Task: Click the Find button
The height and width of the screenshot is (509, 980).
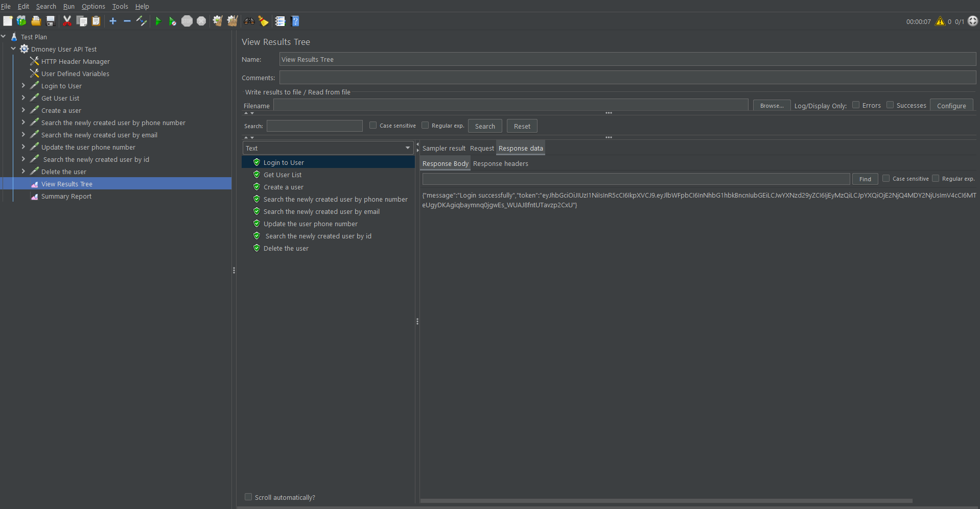Action: click(865, 179)
